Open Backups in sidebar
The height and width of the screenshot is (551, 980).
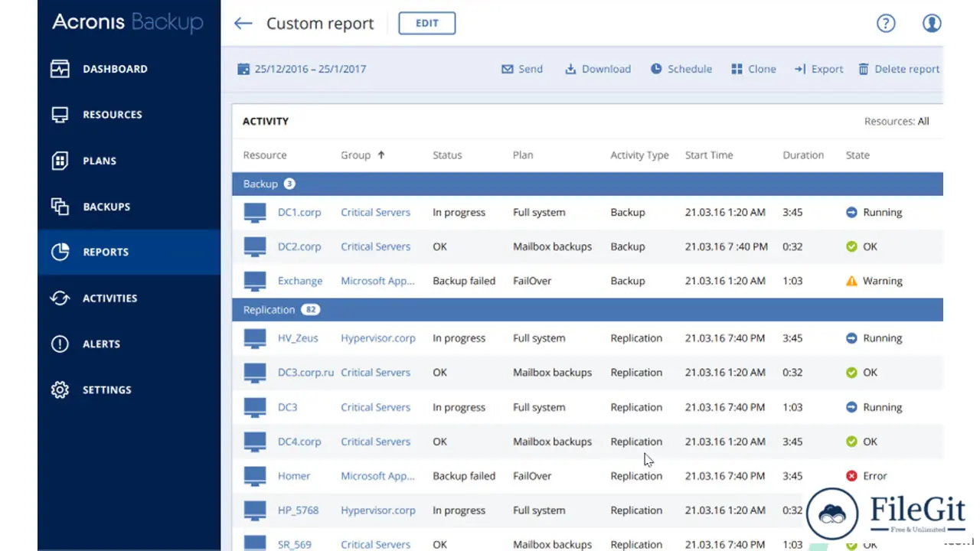[x=129, y=207]
